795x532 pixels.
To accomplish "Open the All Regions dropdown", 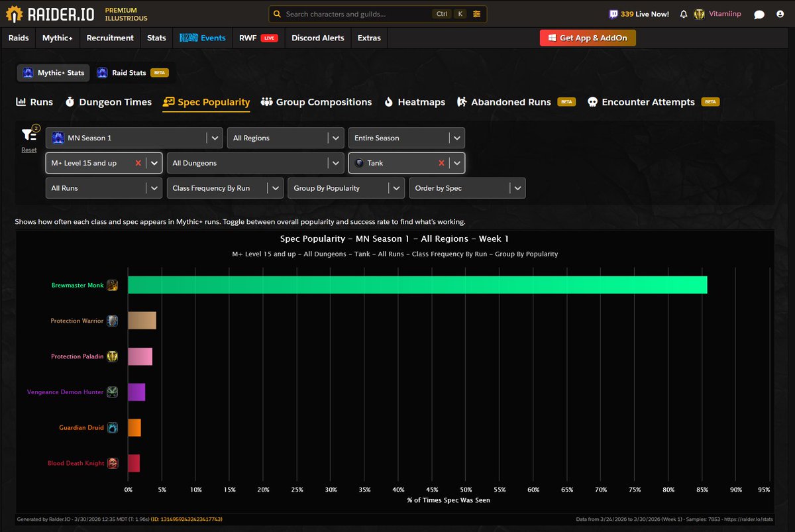I will click(x=286, y=138).
